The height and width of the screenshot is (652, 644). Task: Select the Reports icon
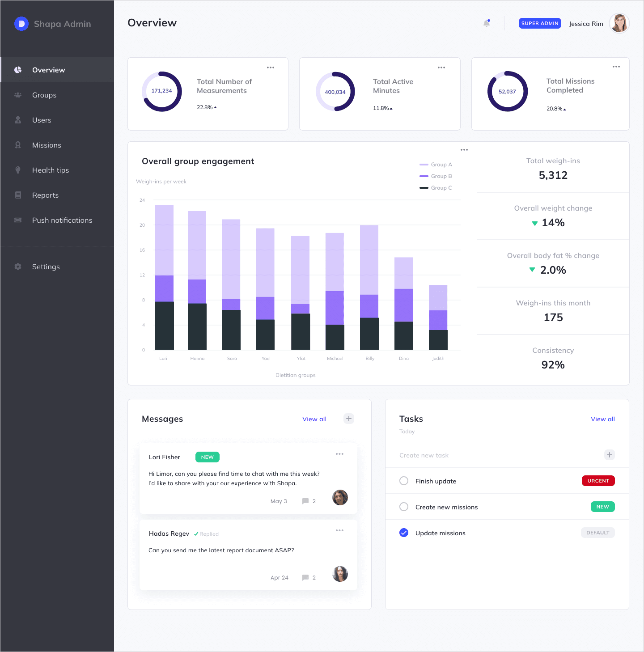(18, 195)
